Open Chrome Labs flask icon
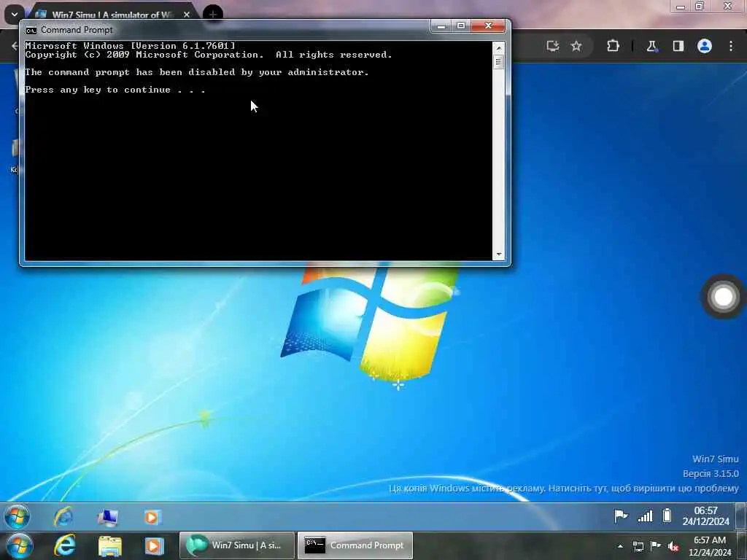The width and height of the screenshot is (747, 560). coord(651,46)
